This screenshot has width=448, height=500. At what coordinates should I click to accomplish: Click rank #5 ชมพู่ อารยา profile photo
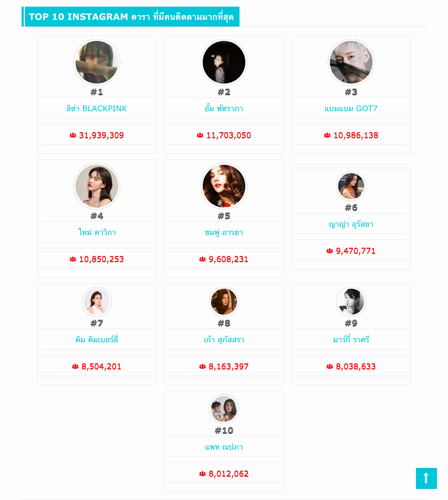tap(224, 186)
